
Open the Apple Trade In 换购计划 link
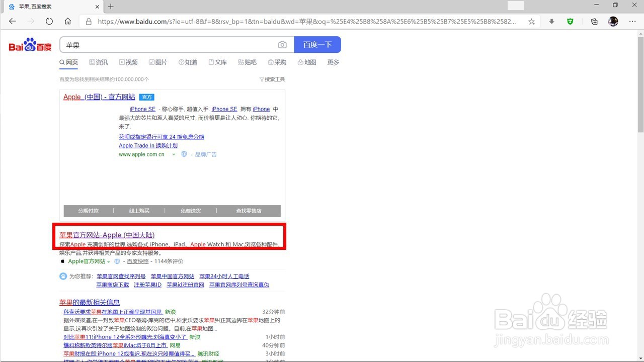pos(148,146)
